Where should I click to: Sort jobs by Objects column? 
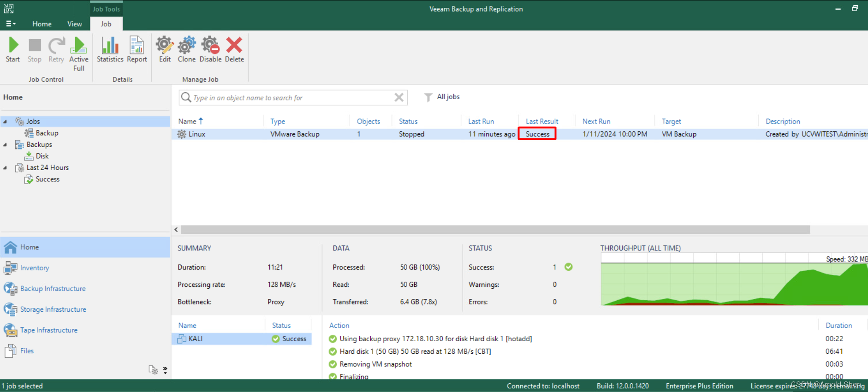pyautogui.click(x=369, y=121)
